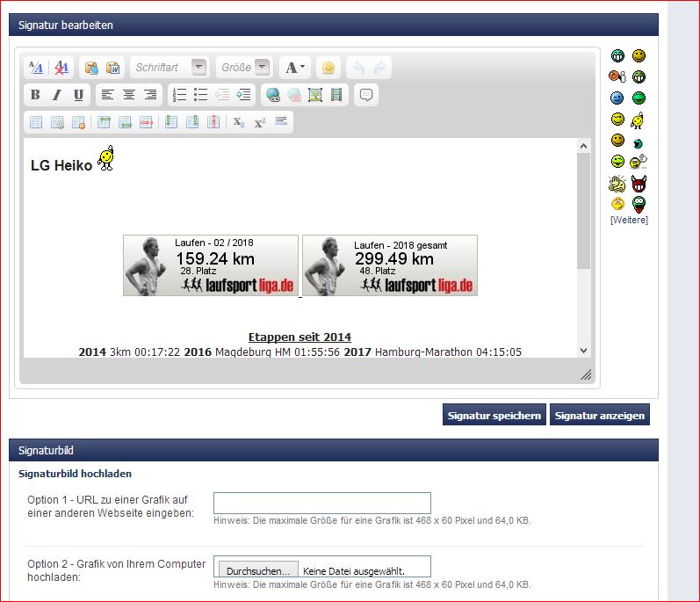This screenshot has height=602, width=700.
Task: Remove text formatting with the crossed-out A icon
Action: click(61, 68)
